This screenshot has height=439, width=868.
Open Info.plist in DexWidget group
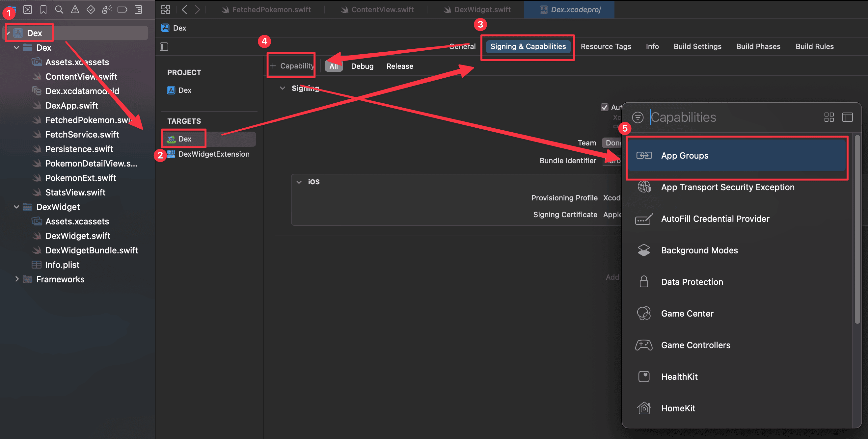click(x=62, y=265)
